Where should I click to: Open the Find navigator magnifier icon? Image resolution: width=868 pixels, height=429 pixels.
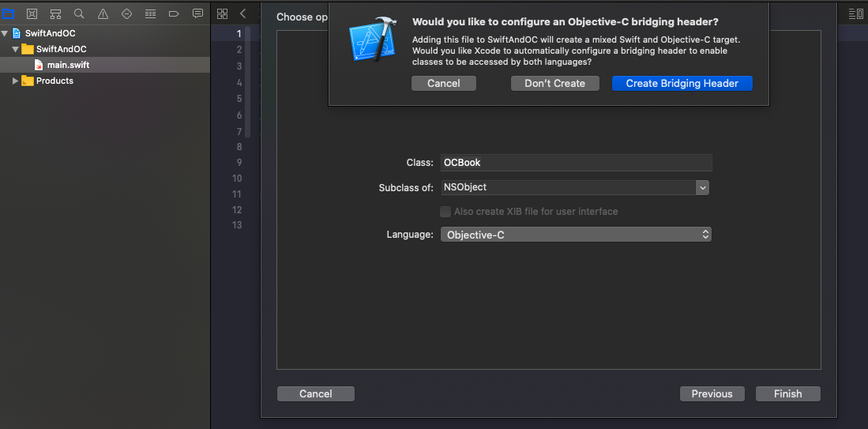[79, 13]
